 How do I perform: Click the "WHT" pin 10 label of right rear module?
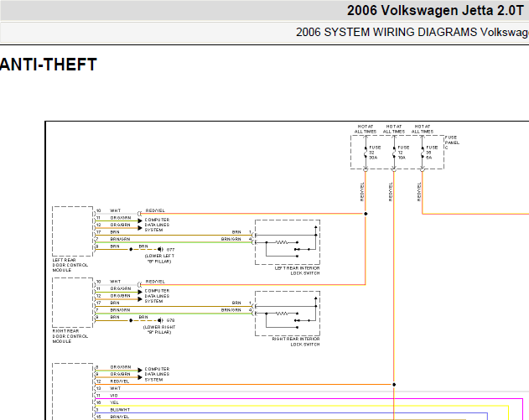115,282
